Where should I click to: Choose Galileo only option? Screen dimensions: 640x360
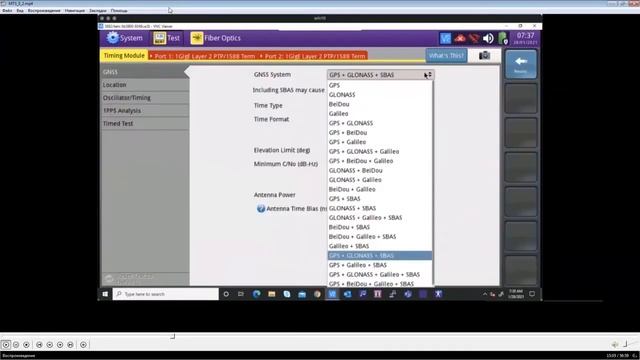point(380,113)
